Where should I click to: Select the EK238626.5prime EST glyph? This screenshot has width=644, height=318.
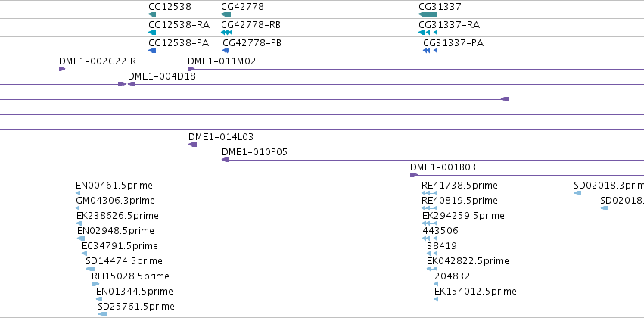point(79,223)
